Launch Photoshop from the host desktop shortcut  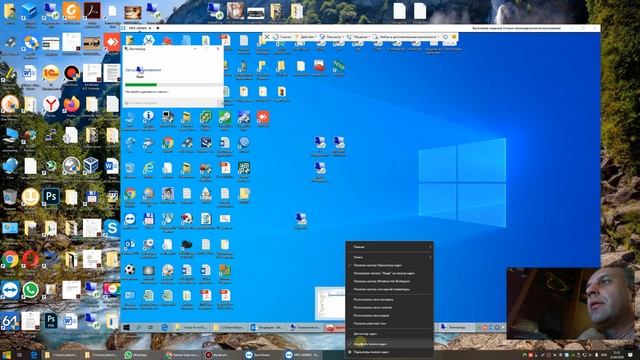[x=51, y=197]
